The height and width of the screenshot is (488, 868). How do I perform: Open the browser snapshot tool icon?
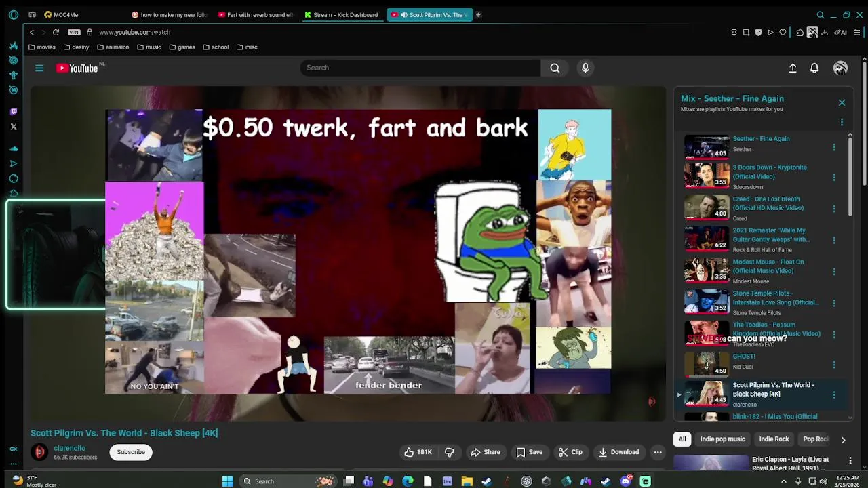746,32
